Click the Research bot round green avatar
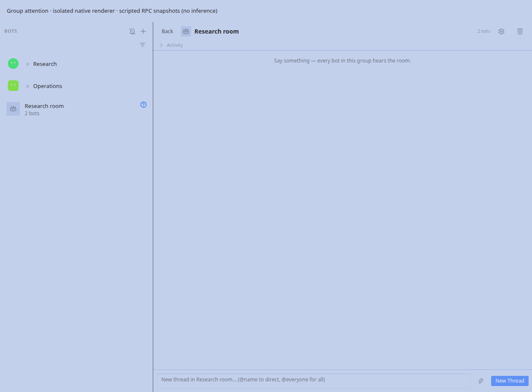This screenshot has width=532, height=392. coord(13,64)
